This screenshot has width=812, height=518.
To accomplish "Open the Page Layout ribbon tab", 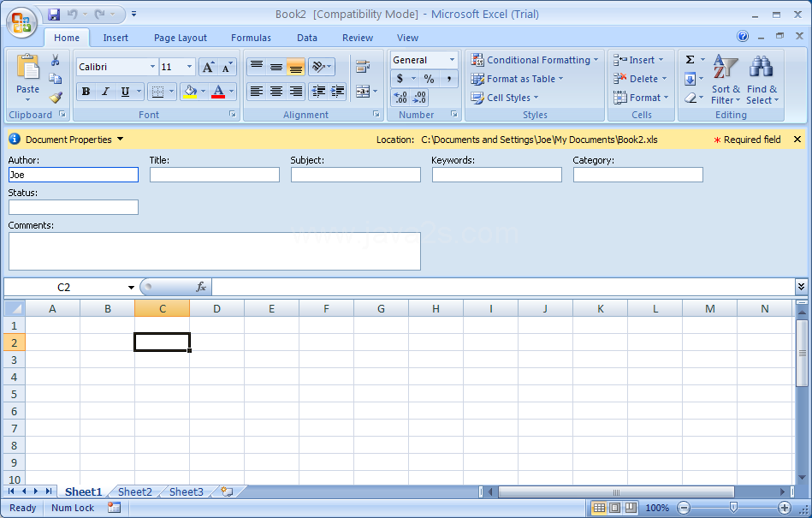I will click(x=181, y=38).
